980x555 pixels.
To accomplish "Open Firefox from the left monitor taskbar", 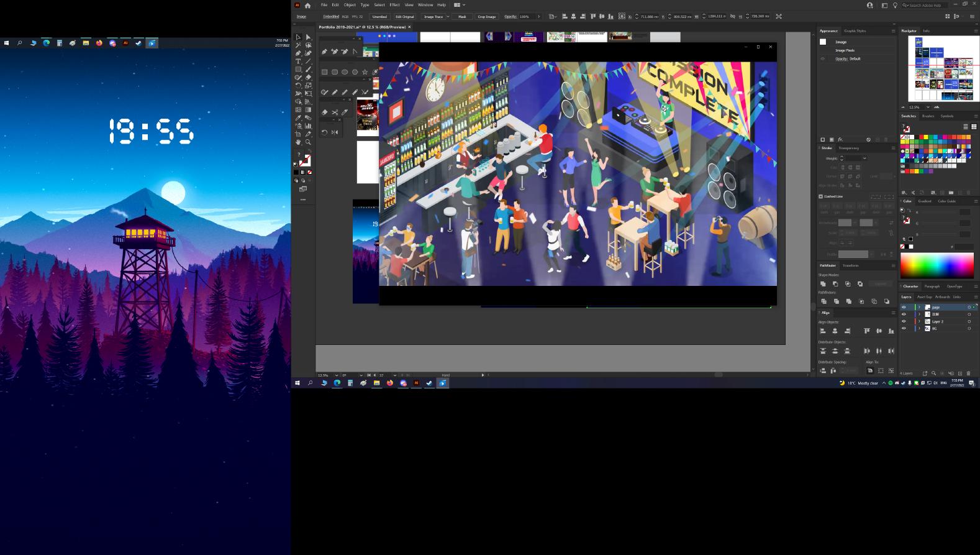I will pos(99,43).
